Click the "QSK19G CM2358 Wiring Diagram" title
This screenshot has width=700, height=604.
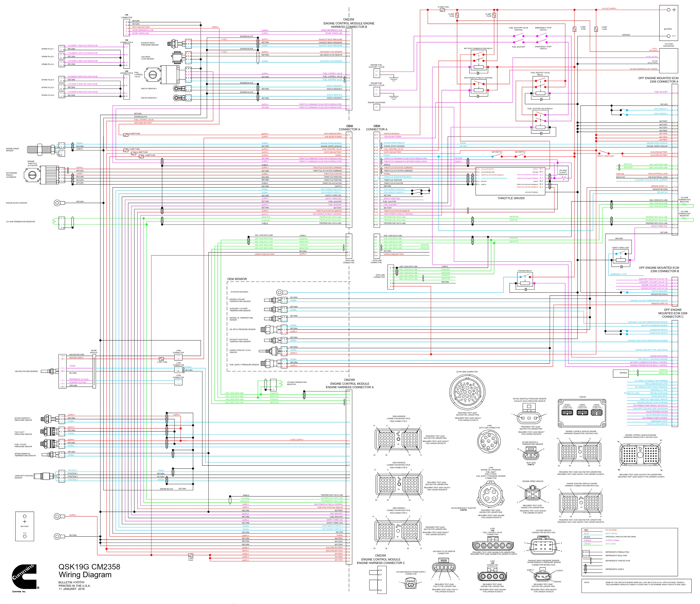[x=89, y=571]
